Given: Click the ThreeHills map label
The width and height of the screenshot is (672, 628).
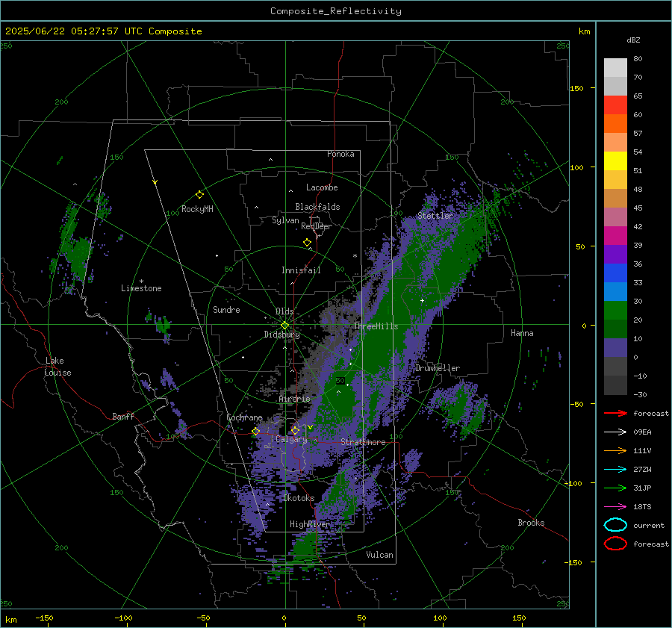Looking at the screenshot, I should (x=376, y=326).
